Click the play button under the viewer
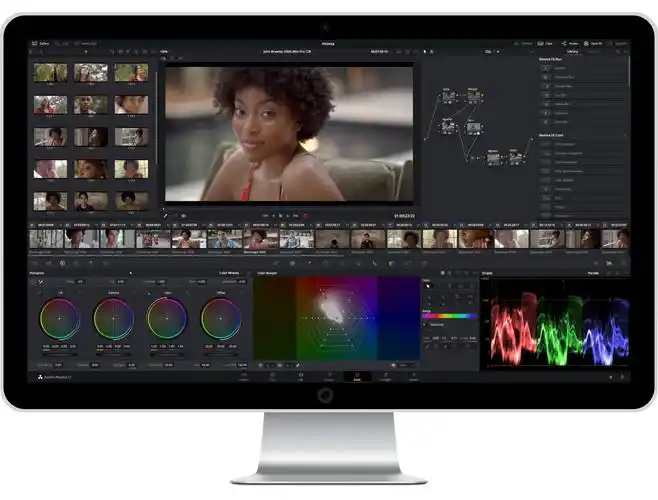 coord(289,215)
